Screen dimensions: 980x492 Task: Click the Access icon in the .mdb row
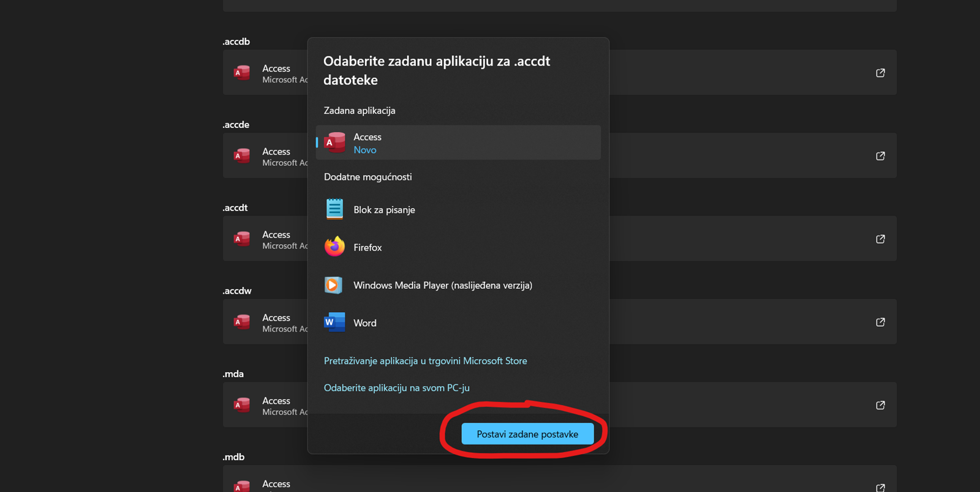point(241,486)
